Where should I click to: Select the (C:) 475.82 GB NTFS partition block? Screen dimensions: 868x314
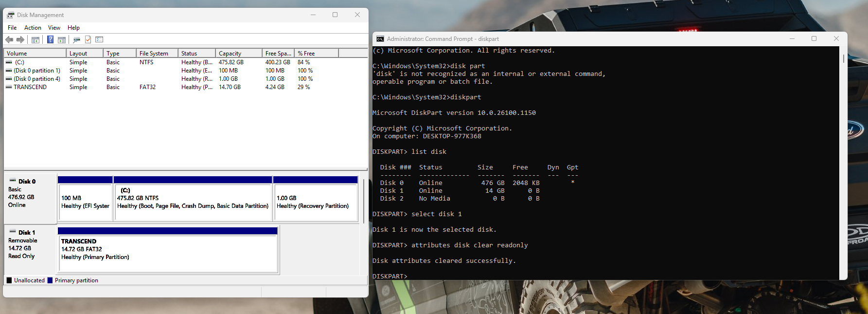pos(193,199)
